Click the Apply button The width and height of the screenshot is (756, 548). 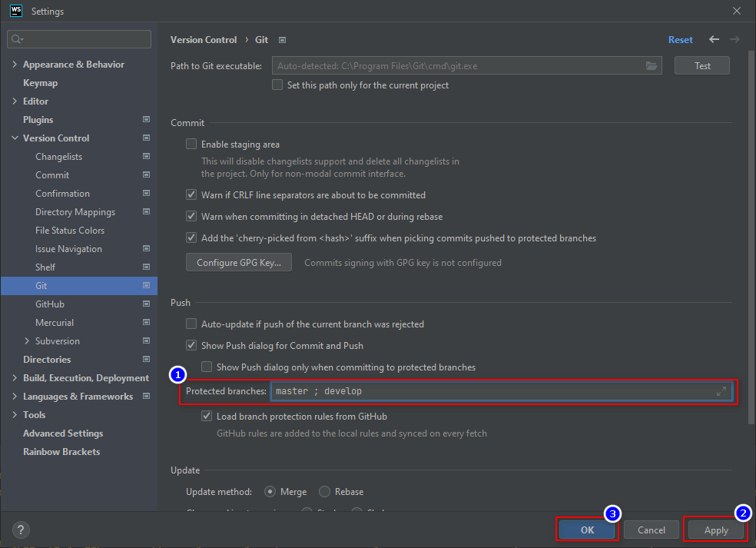tap(716, 530)
